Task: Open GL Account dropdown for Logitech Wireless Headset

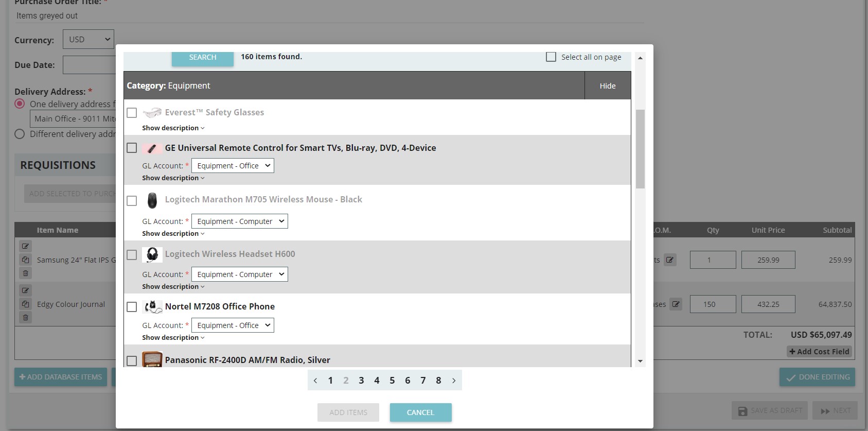Action: pyautogui.click(x=239, y=274)
